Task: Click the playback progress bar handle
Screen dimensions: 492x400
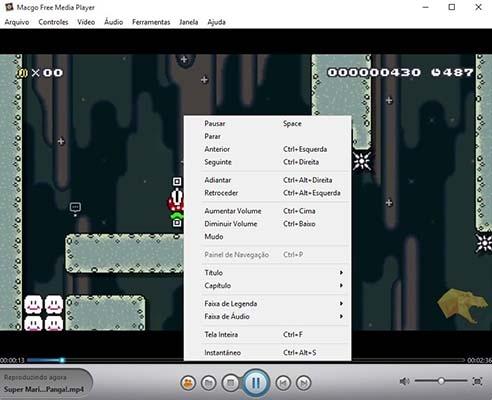Action: click(x=62, y=360)
